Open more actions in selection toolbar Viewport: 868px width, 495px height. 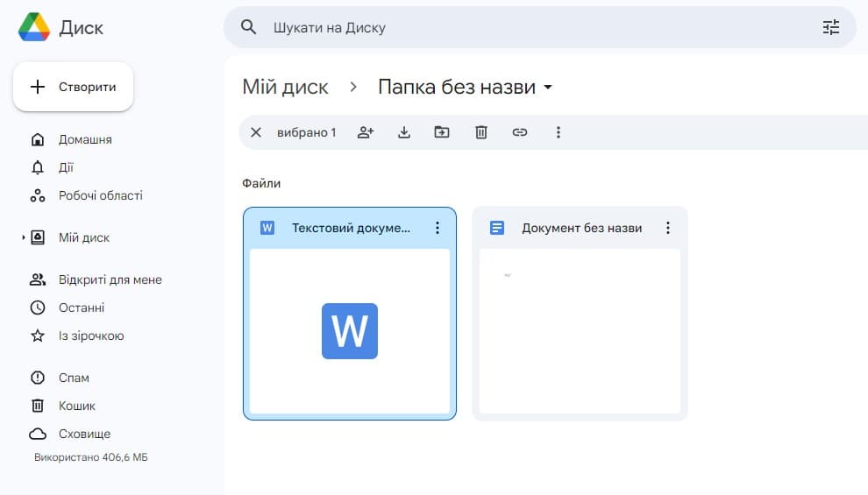[x=559, y=132]
